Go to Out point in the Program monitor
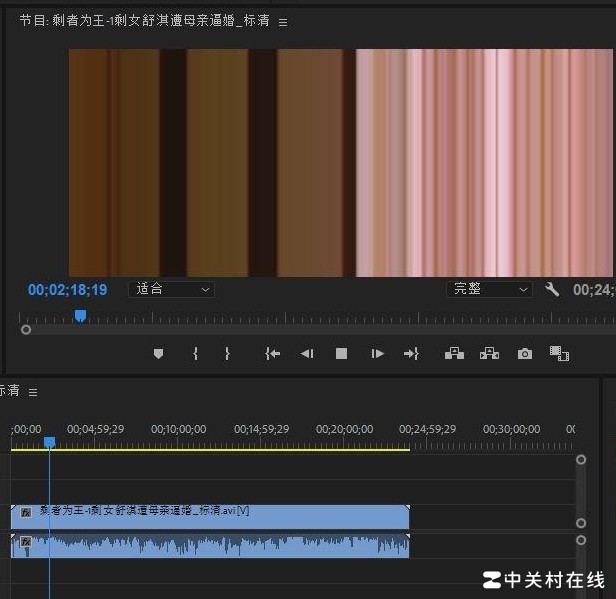The height and width of the screenshot is (599, 616). (411, 354)
